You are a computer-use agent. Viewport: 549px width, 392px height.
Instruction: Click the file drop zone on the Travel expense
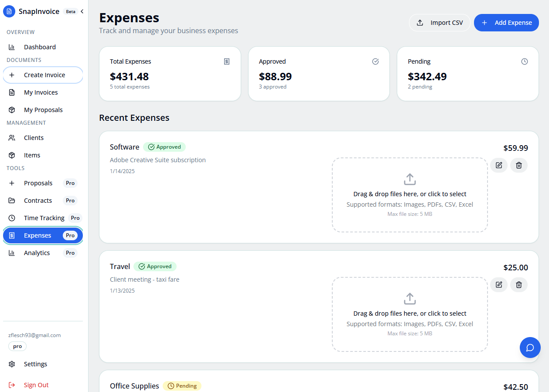pos(409,314)
